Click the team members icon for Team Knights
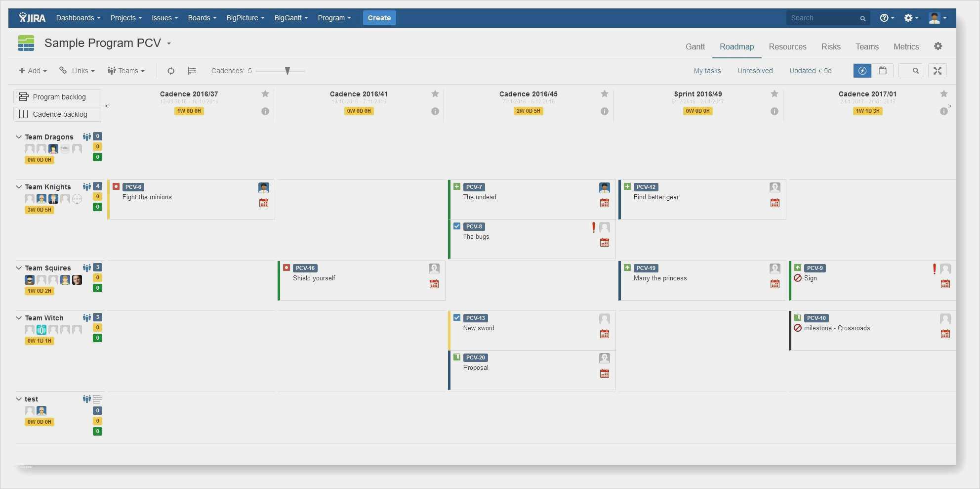 pyautogui.click(x=86, y=187)
